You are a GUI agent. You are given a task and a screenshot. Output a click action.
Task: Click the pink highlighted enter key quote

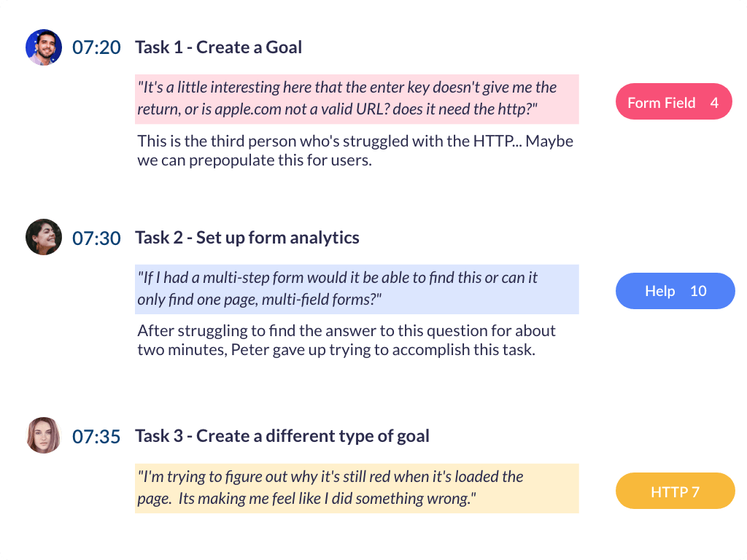(x=357, y=98)
